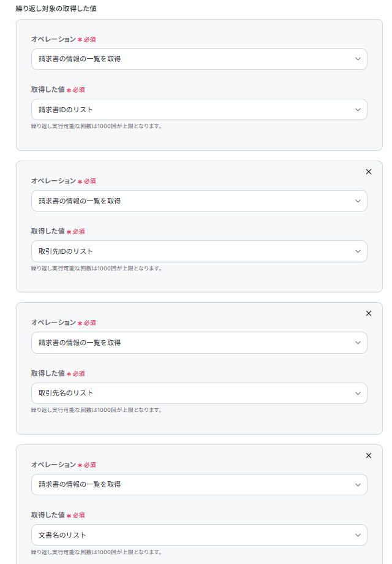Remove the block containing 取引先IDのリスト
This screenshot has height=564, width=392.
(x=368, y=172)
